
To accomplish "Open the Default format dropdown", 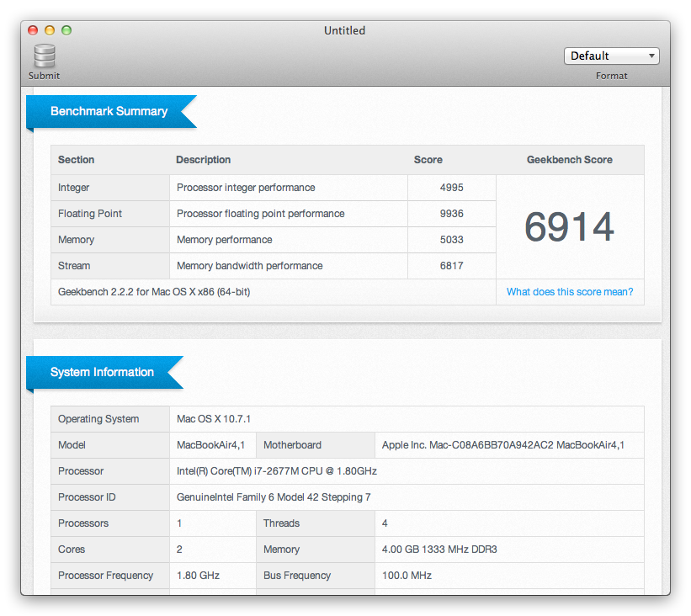I will click(x=611, y=56).
